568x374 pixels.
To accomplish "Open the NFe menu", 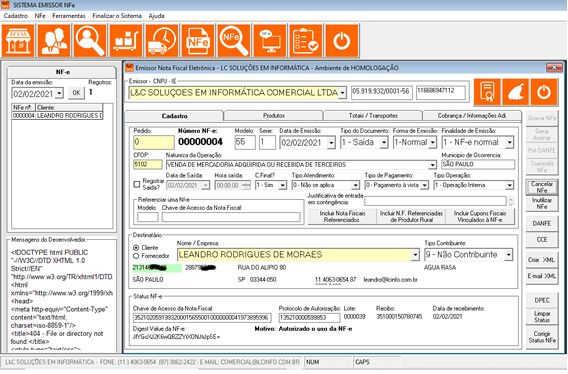I will click(x=40, y=16).
